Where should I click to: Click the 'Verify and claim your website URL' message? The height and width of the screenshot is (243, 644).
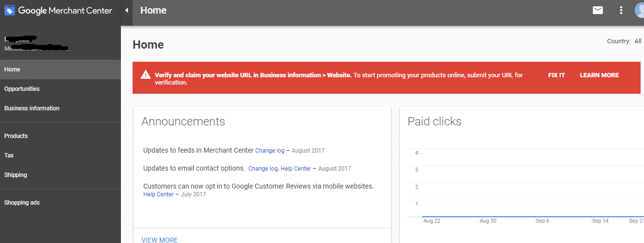coord(339,79)
